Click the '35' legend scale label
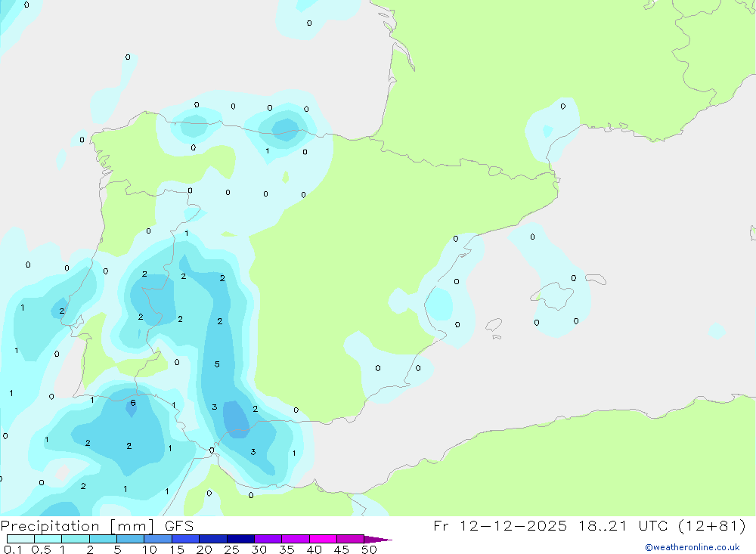Screen dimensions: 756x554 (287, 549)
